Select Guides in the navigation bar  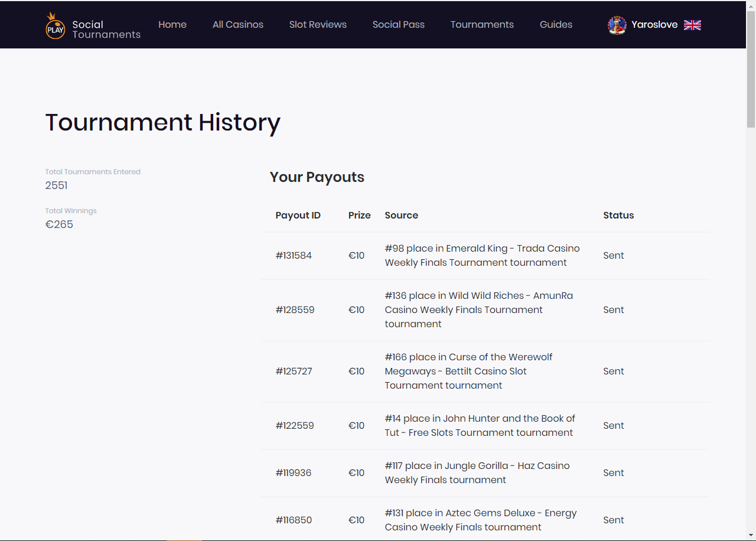tap(556, 25)
